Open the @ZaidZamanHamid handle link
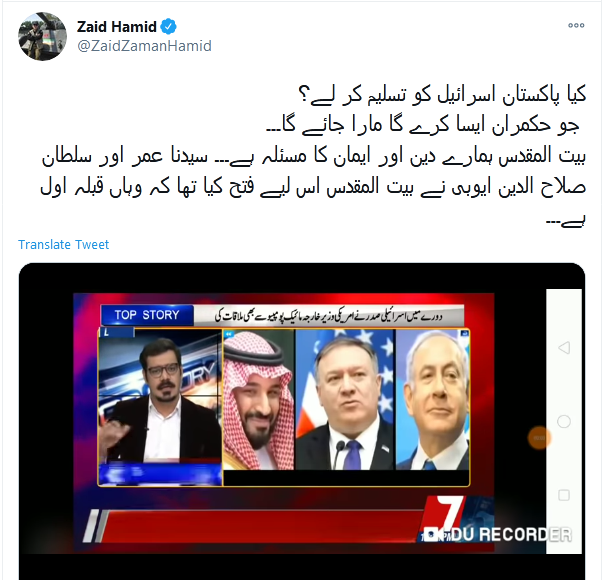Viewport: 606px width, 580px height. 144,46
